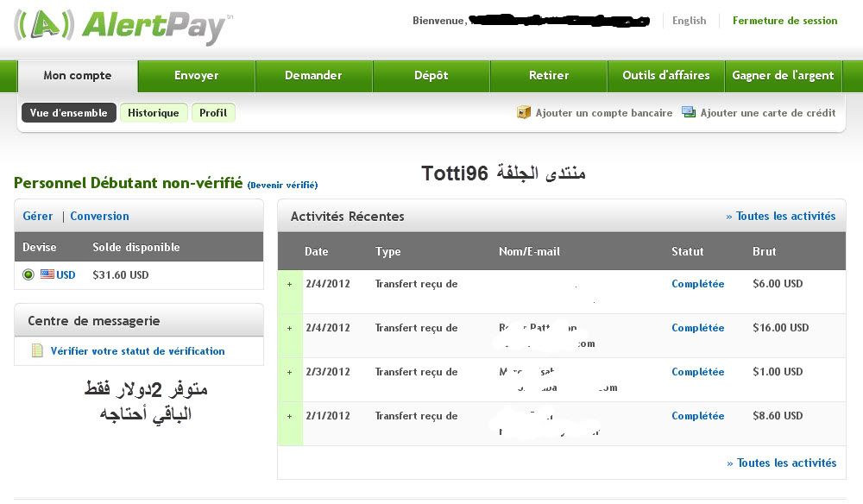Click the $31.60 USD balance value

pyautogui.click(x=121, y=274)
